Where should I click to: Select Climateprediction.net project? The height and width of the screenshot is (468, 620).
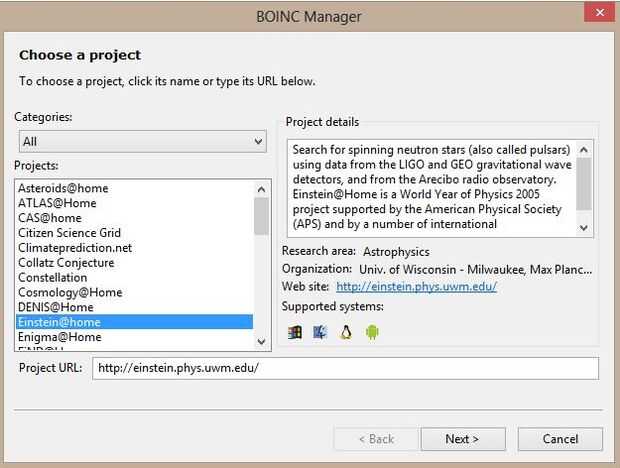(x=75, y=248)
